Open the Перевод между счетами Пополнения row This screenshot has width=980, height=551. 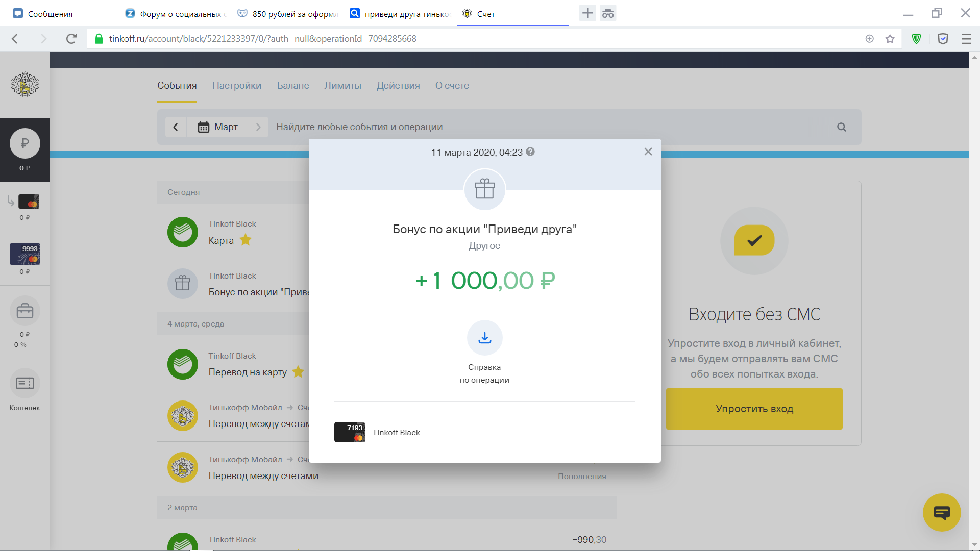point(386,468)
